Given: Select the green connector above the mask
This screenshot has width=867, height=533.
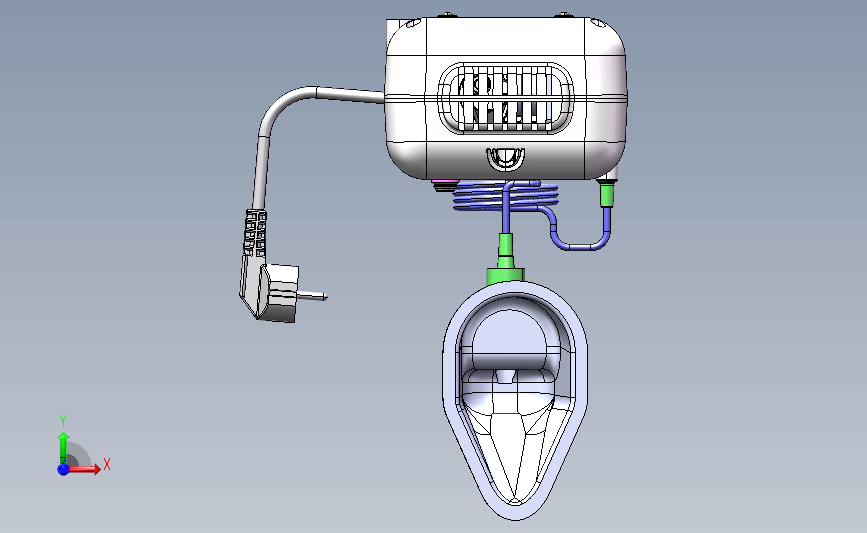Looking at the screenshot, I should 505,259.
